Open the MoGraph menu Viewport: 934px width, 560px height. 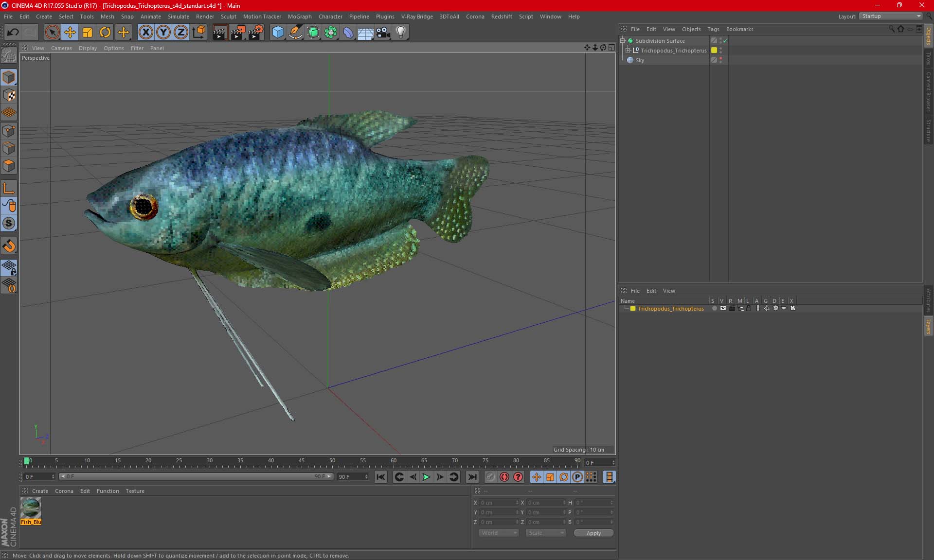[x=300, y=17]
